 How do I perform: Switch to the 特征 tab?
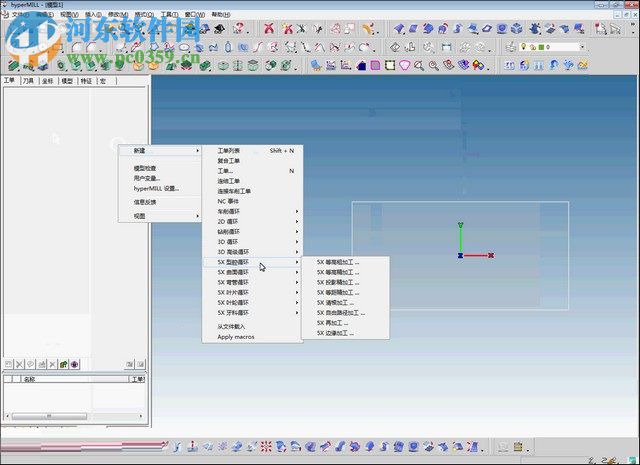pos(86,81)
